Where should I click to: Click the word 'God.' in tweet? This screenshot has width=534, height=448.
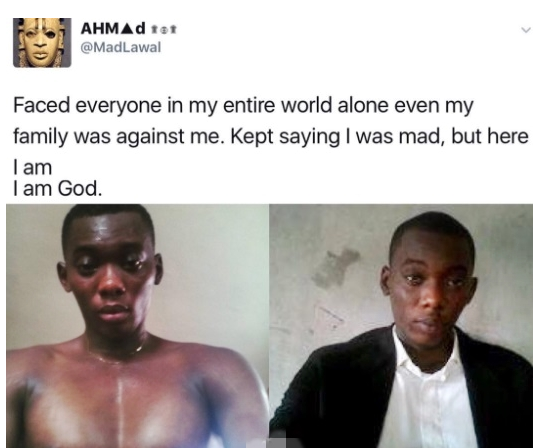80,188
